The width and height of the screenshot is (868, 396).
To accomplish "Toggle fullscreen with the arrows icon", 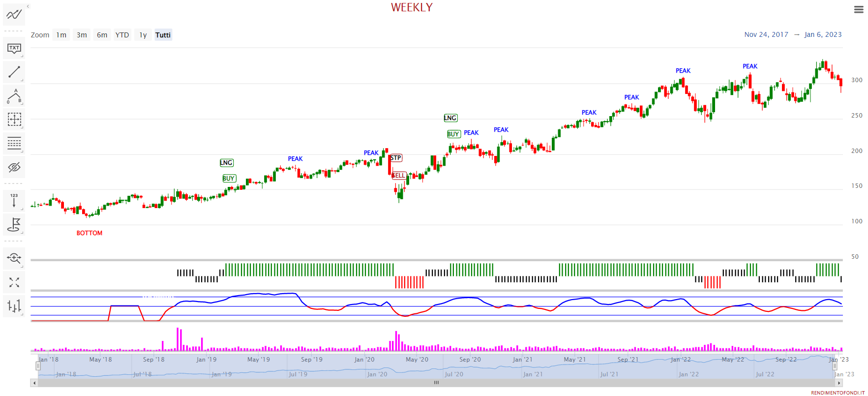I will pyautogui.click(x=14, y=282).
